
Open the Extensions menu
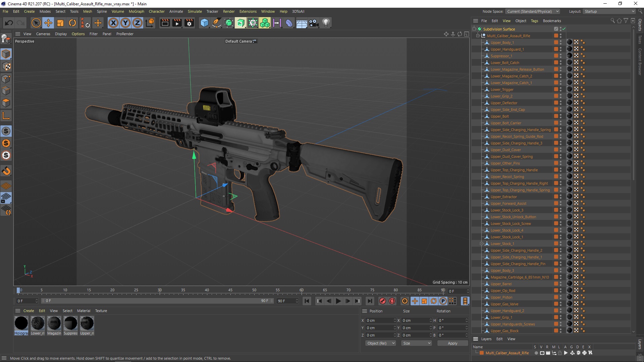(x=247, y=11)
